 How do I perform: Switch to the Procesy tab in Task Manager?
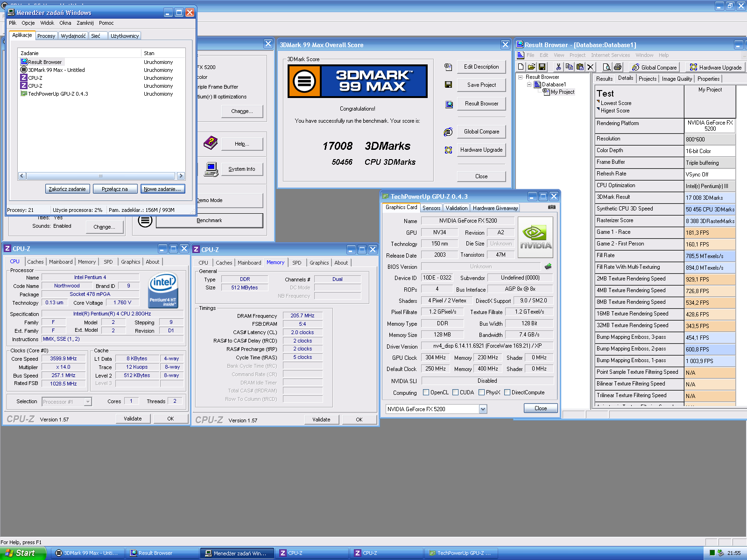click(x=46, y=36)
